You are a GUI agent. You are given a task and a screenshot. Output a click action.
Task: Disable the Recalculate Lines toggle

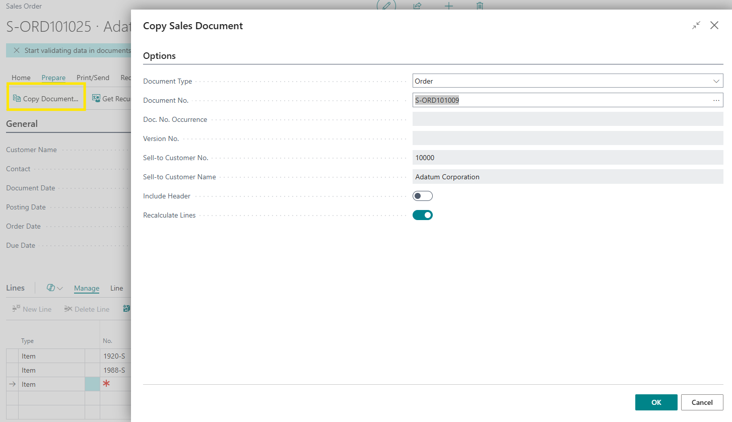(422, 215)
